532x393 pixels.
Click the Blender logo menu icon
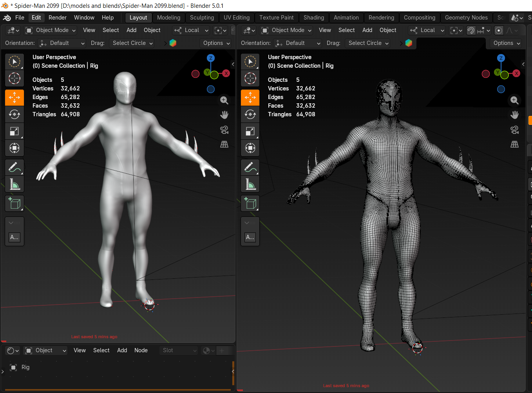(x=7, y=18)
